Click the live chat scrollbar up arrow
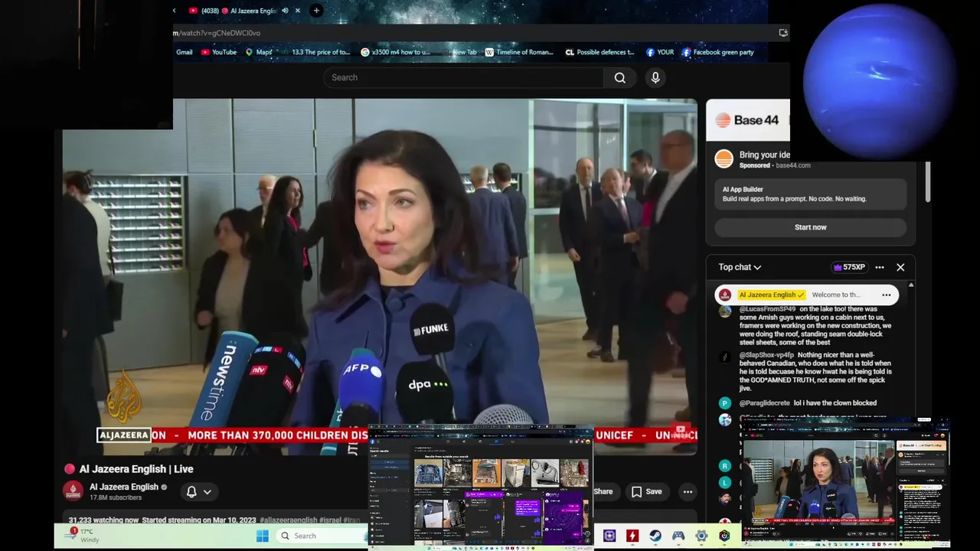 910,285
